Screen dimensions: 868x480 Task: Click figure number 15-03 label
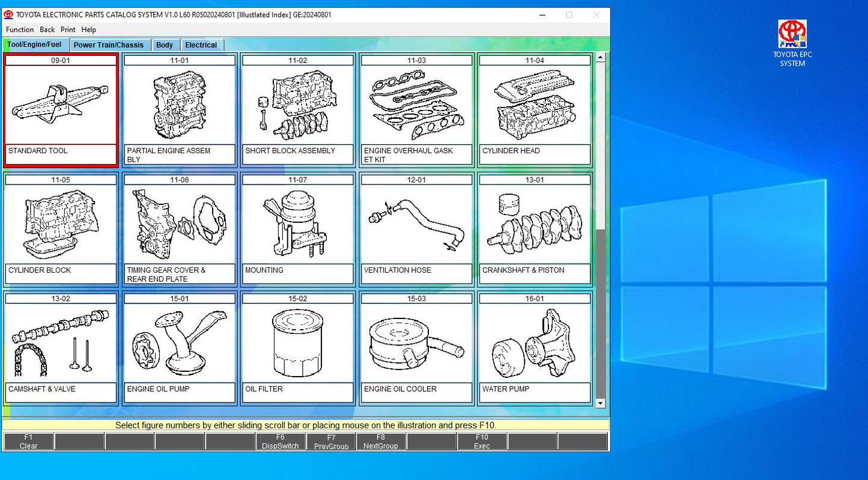[416, 299]
